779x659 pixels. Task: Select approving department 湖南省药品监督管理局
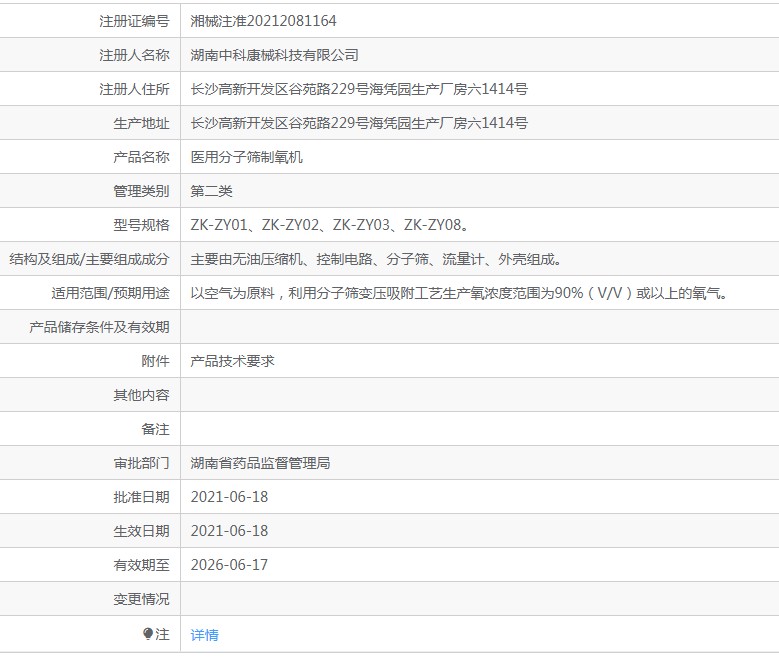pyautogui.click(x=260, y=463)
